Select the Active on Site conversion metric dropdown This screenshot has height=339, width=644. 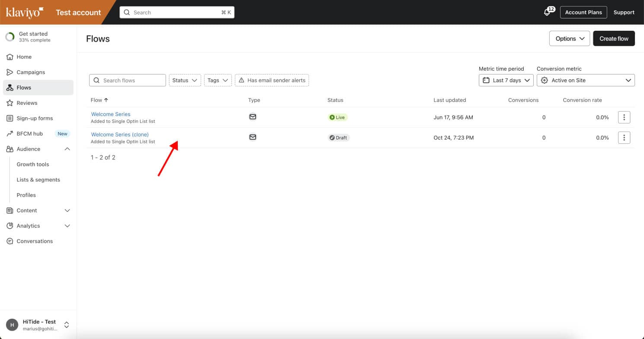[585, 81]
